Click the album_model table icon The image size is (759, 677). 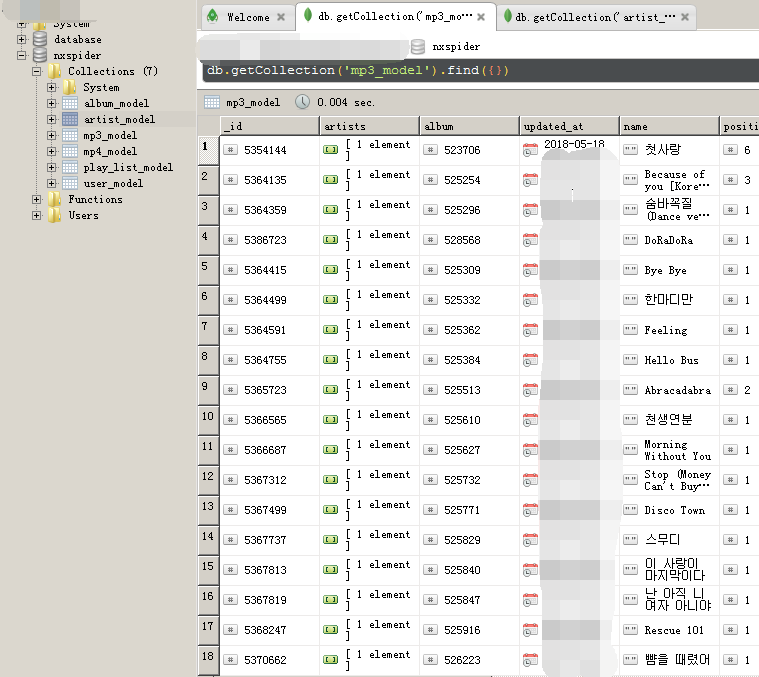click(70, 103)
